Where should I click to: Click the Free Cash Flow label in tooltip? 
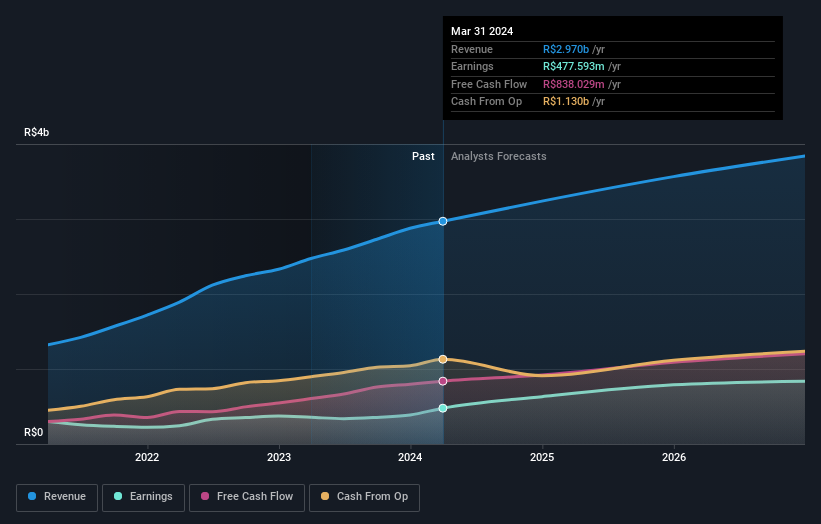(489, 84)
